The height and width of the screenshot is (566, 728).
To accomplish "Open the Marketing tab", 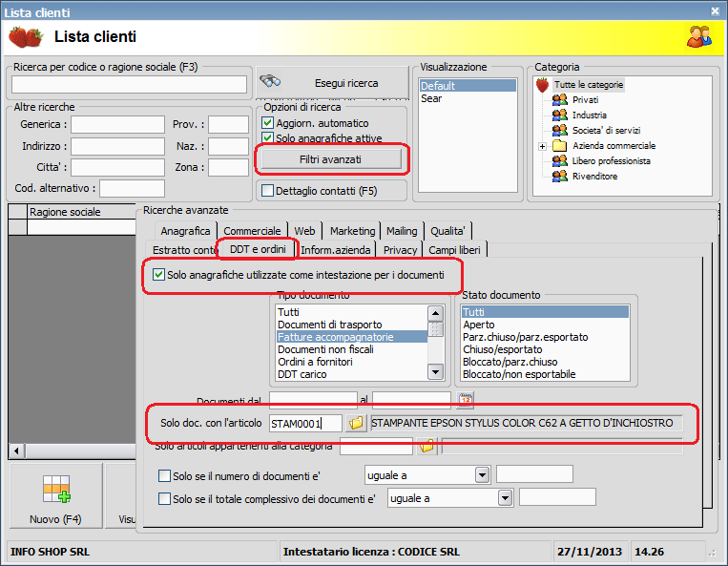I will click(x=352, y=231).
